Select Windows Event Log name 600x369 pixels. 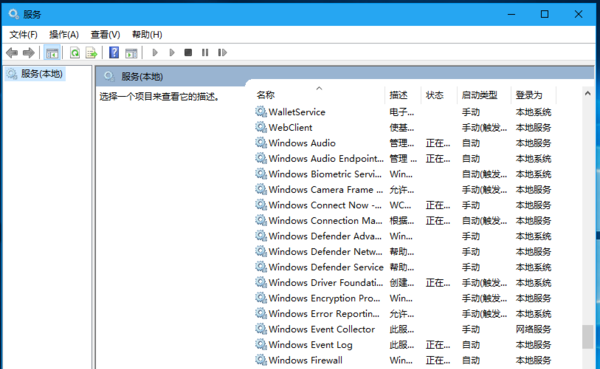pos(310,345)
